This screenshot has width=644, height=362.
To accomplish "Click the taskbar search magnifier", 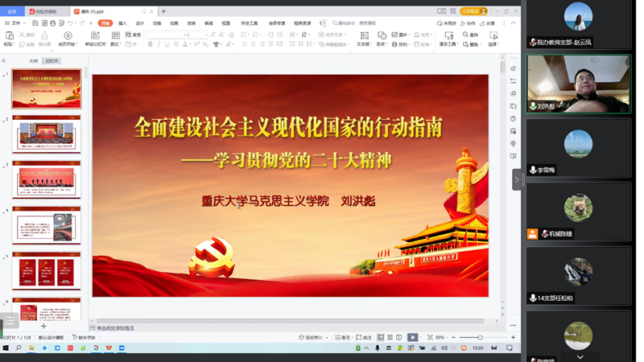I will 19,348.
